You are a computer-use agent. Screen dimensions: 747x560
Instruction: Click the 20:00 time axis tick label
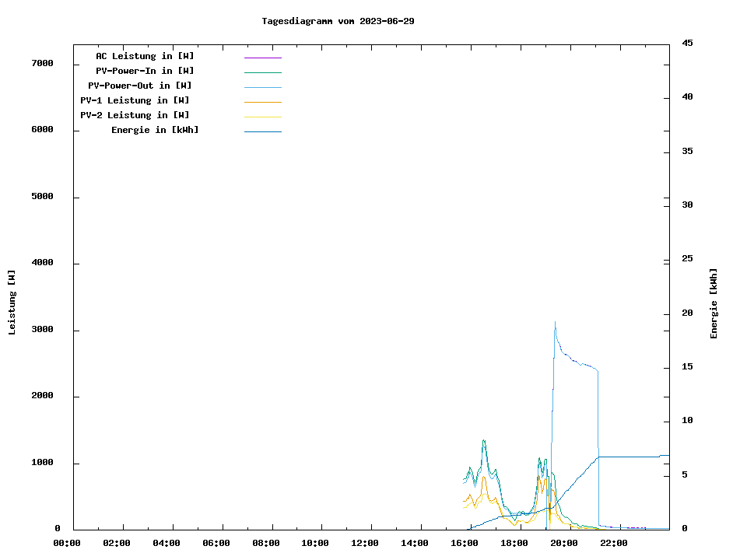(x=563, y=543)
